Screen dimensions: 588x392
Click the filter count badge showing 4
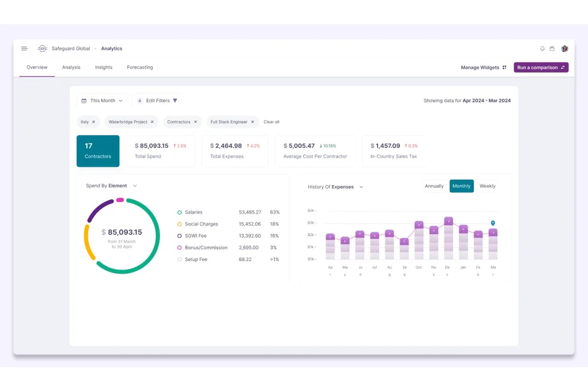(x=139, y=101)
